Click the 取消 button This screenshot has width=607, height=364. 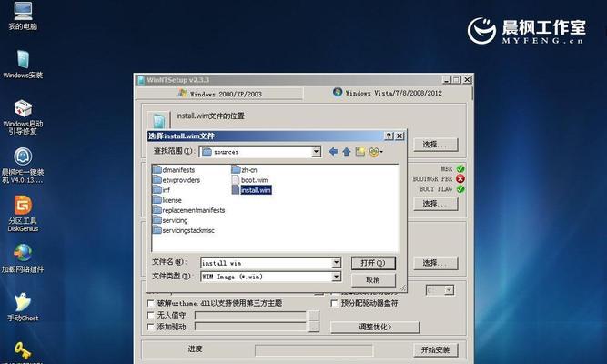click(x=373, y=279)
